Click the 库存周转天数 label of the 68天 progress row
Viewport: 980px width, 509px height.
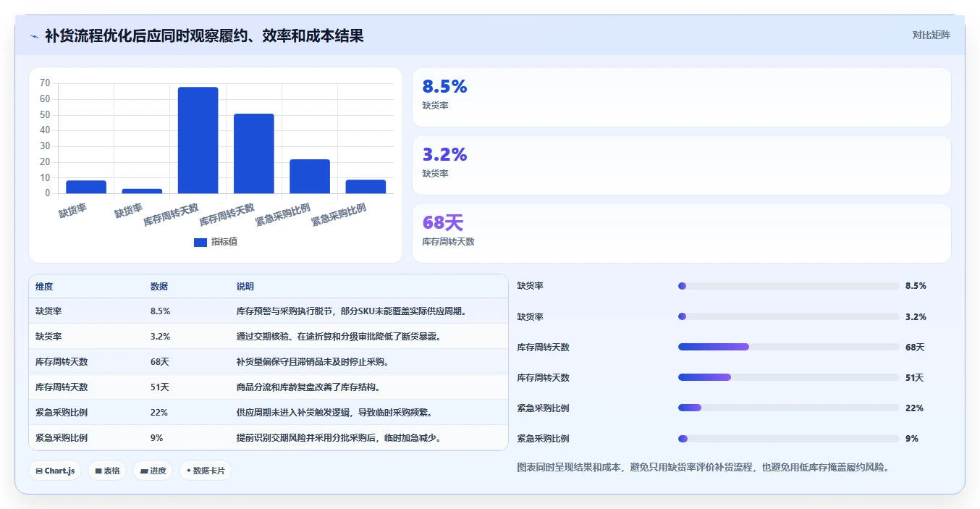tap(543, 348)
